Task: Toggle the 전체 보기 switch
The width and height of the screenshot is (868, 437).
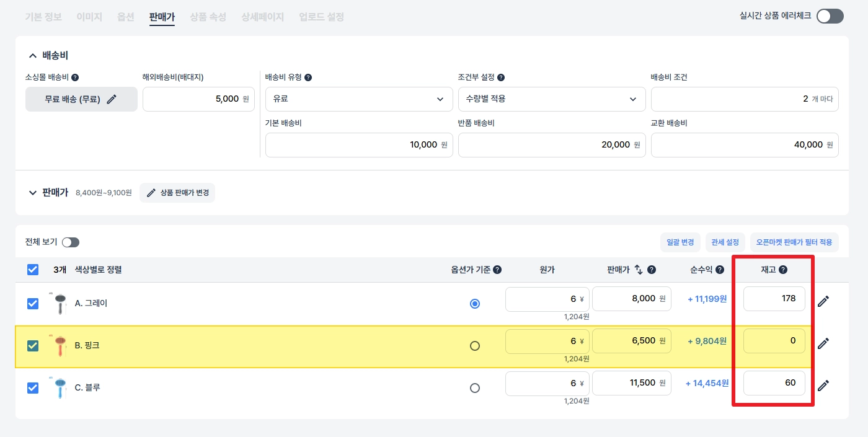Action: [x=71, y=242]
